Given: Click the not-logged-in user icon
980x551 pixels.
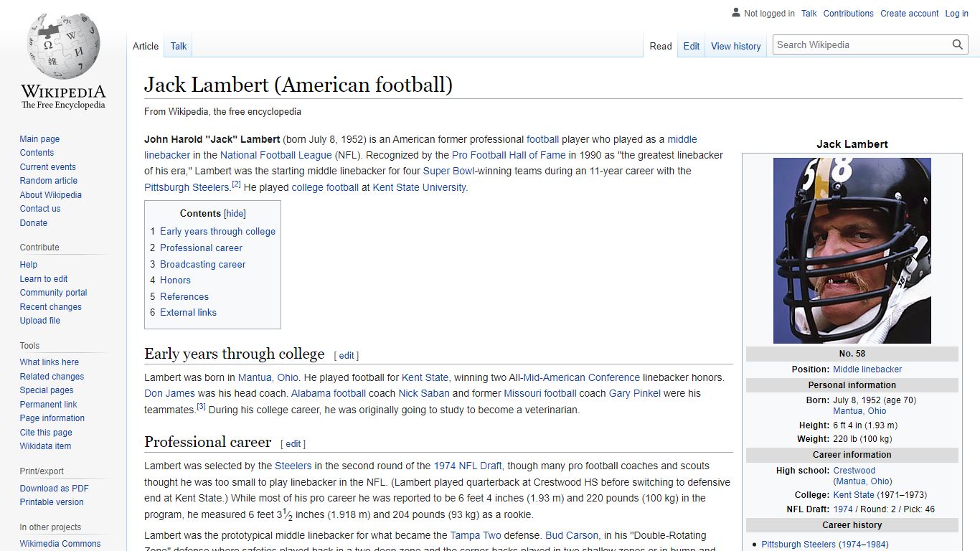Looking at the screenshot, I should [x=735, y=13].
